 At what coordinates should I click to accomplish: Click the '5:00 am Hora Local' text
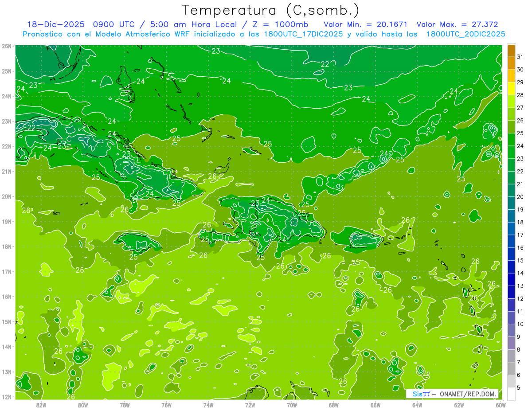(x=194, y=24)
